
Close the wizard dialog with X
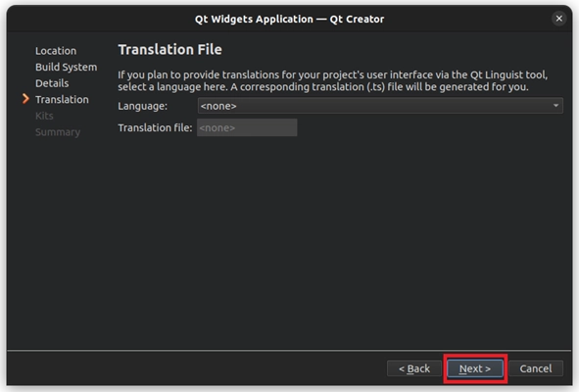click(x=559, y=18)
